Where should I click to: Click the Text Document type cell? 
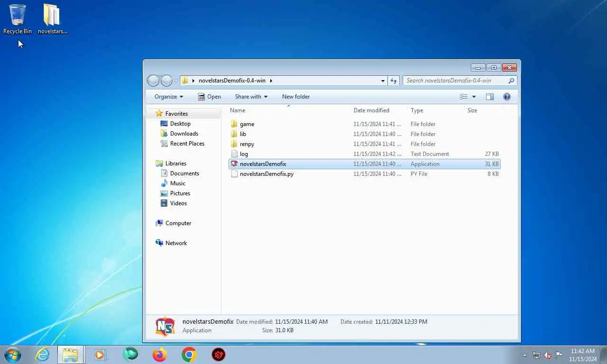[430, 154]
